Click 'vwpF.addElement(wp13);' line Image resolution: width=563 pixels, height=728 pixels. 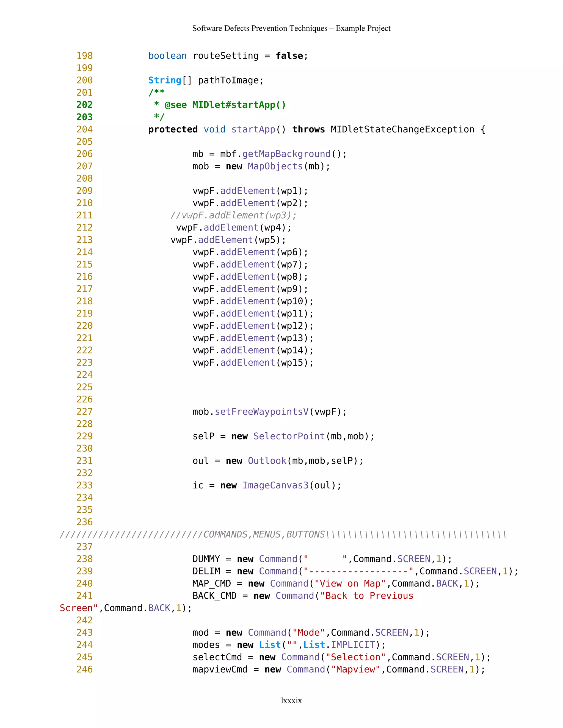(x=253, y=338)
